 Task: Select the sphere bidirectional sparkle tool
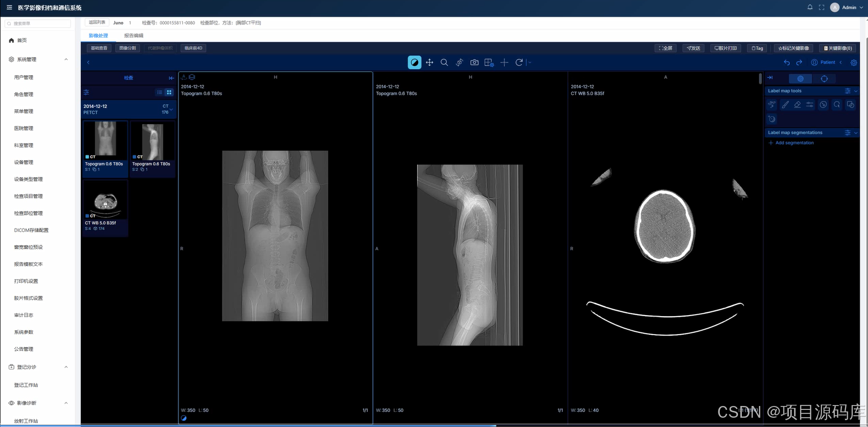click(x=772, y=119)
